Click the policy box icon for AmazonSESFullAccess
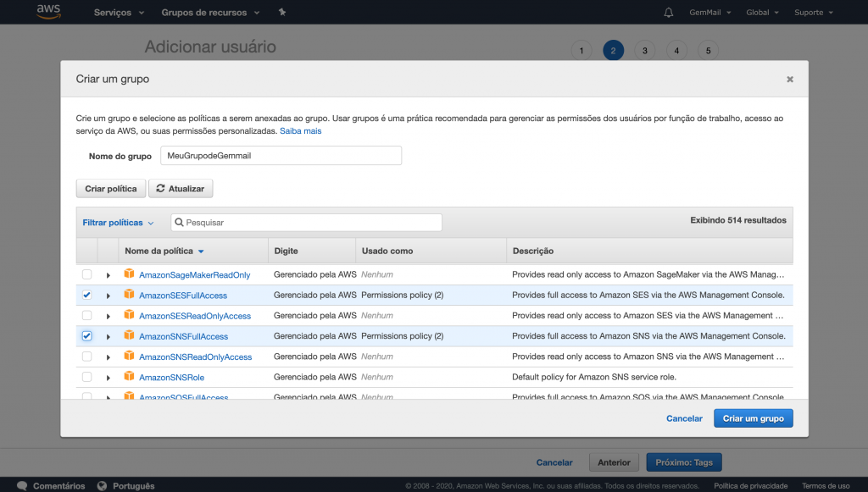Screen dimensions: 868x492 pos(129,294)
